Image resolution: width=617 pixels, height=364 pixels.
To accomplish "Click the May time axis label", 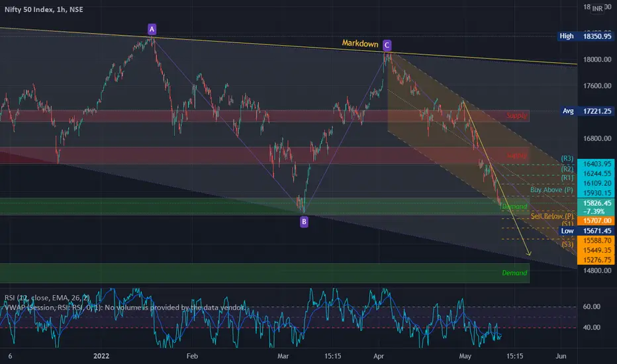I will (x=465, y=356).
